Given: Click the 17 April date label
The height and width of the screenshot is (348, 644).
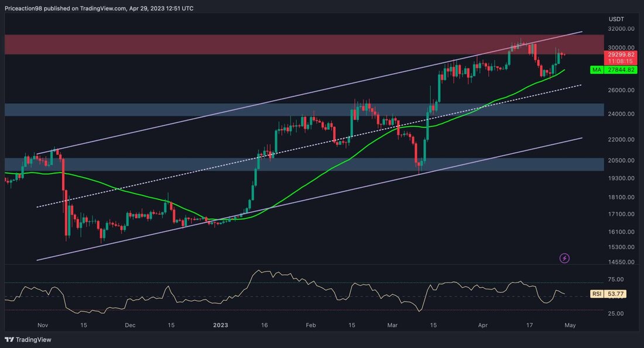Looking at the screenshot, I should (x=529, y=325).
